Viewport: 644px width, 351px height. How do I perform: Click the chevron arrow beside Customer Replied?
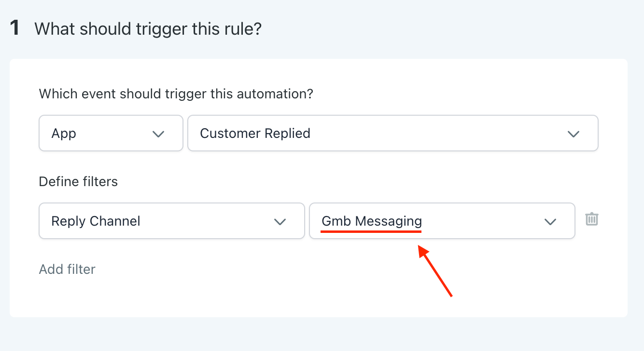(573, 134)
